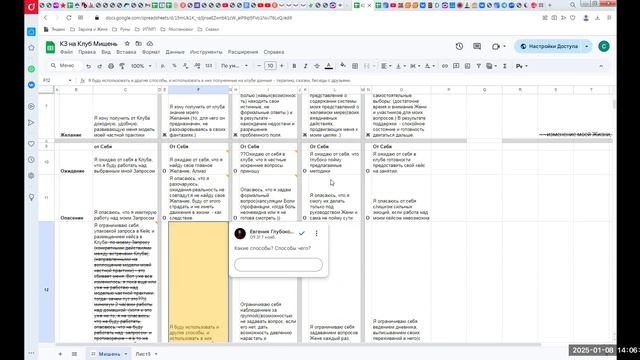This screenshot has height=360, width=640.
Task: Open Messenger in Opera sidebar
Action: (31, 85)
